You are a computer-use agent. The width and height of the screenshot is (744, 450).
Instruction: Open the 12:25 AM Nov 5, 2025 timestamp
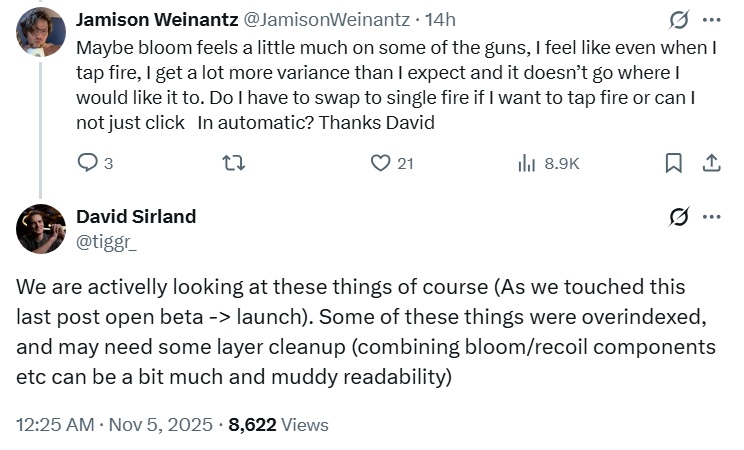113,424
